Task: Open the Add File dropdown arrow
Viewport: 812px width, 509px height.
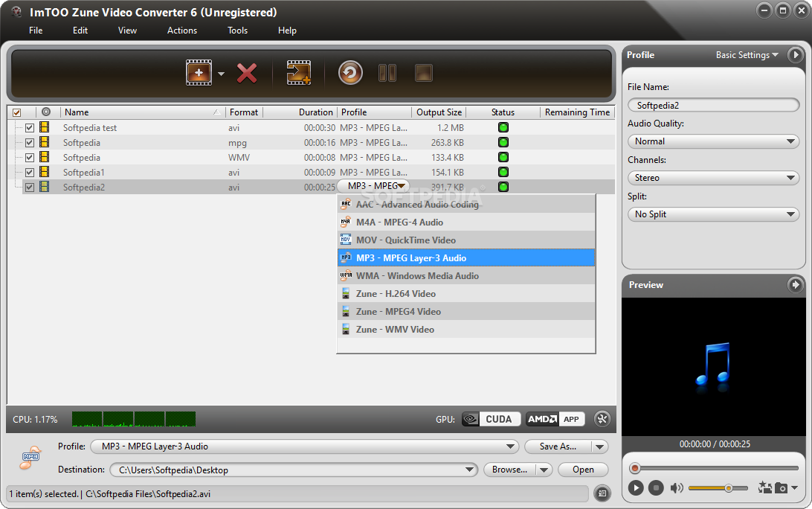Action: pyautogui.click(x=221, y=74)
